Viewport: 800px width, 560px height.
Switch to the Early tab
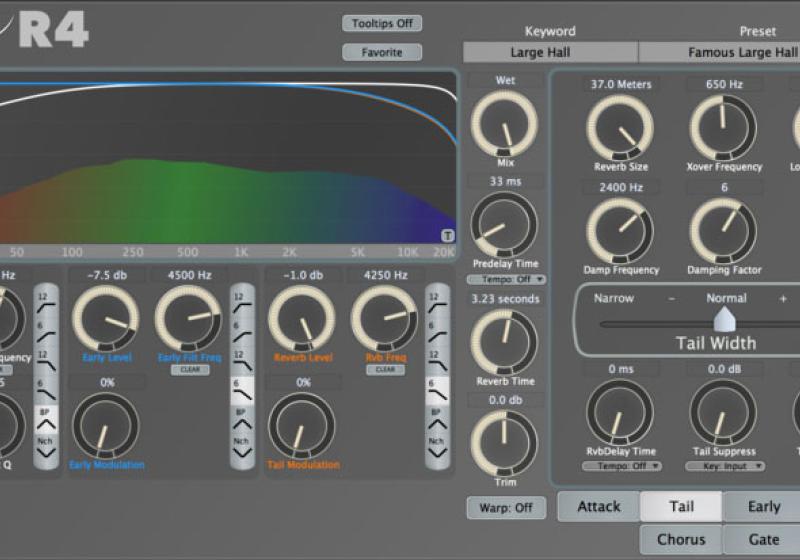coord(763,506)
